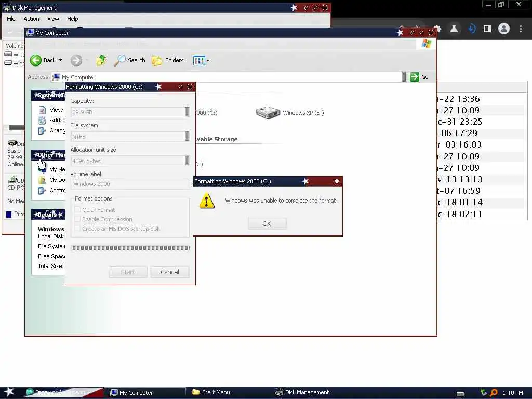Click the green Back arrow in My Computer
Screen dimensions: 532x399
pos(36,60)
